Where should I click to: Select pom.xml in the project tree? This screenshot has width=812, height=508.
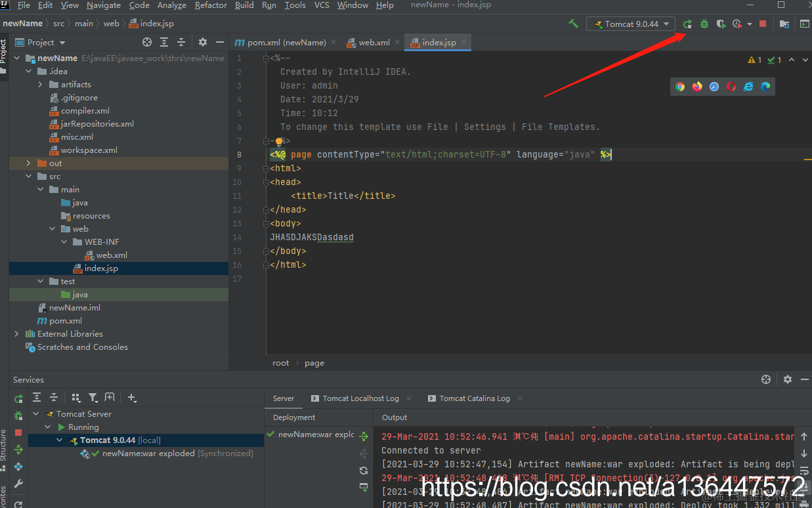pyautogui.click(x=66, y=320)
